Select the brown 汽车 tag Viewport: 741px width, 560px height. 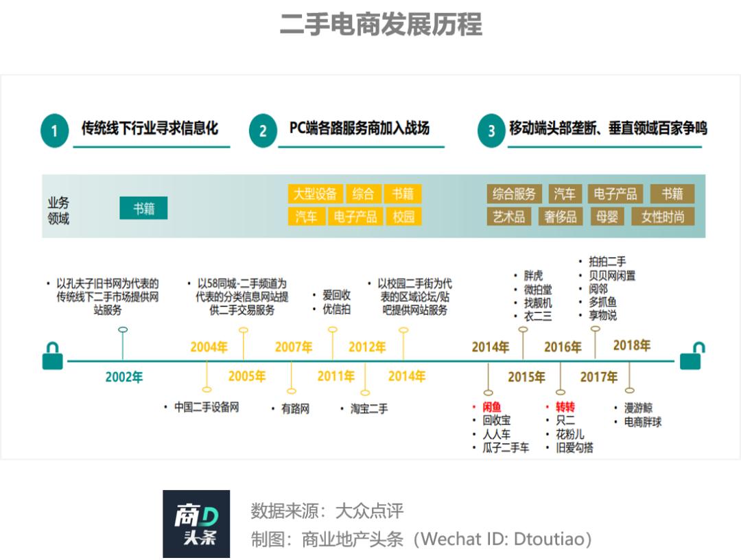[565, 194]
